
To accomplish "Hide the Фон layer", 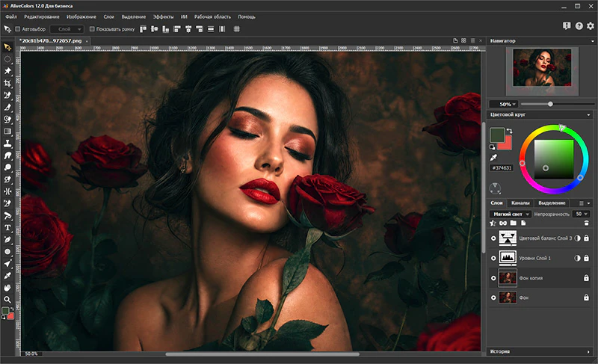I will [493, 297].
